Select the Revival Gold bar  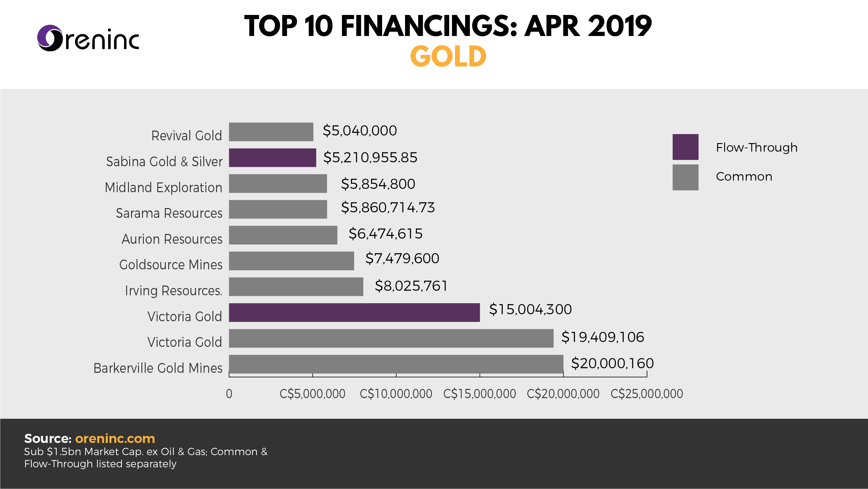(271, 132)
